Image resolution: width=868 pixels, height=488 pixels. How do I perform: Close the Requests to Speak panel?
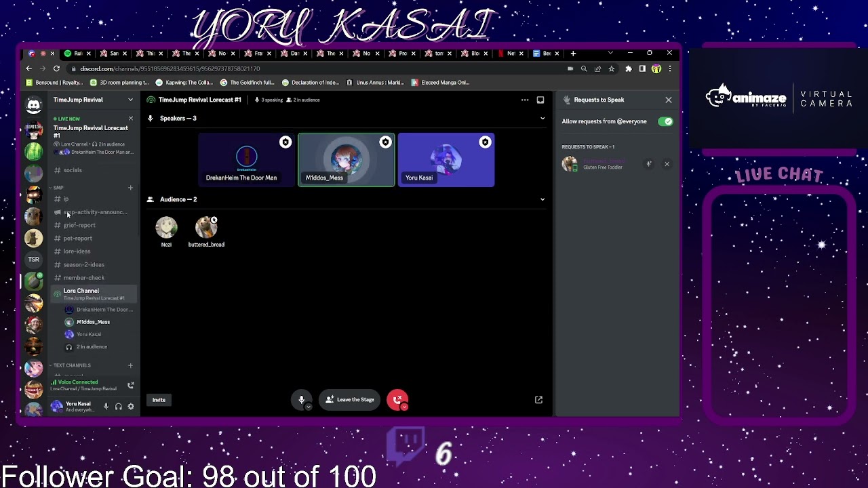pyautogui.click(x=669, y=100)
